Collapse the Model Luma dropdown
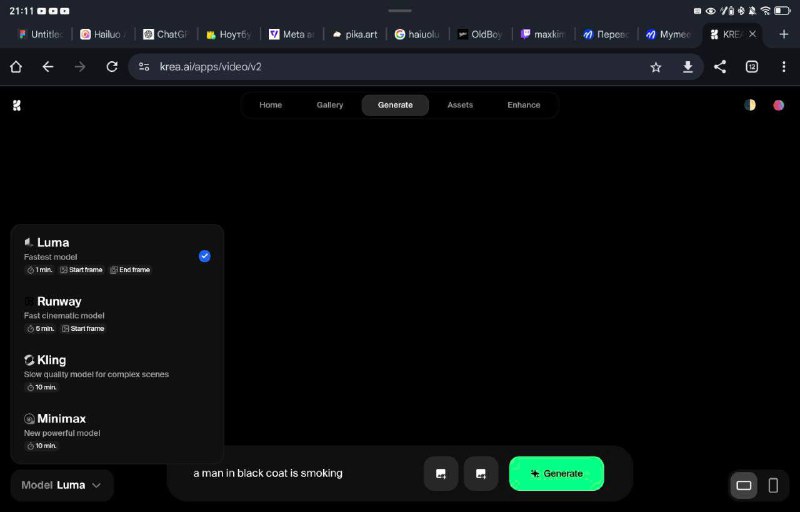 point(62,485)
